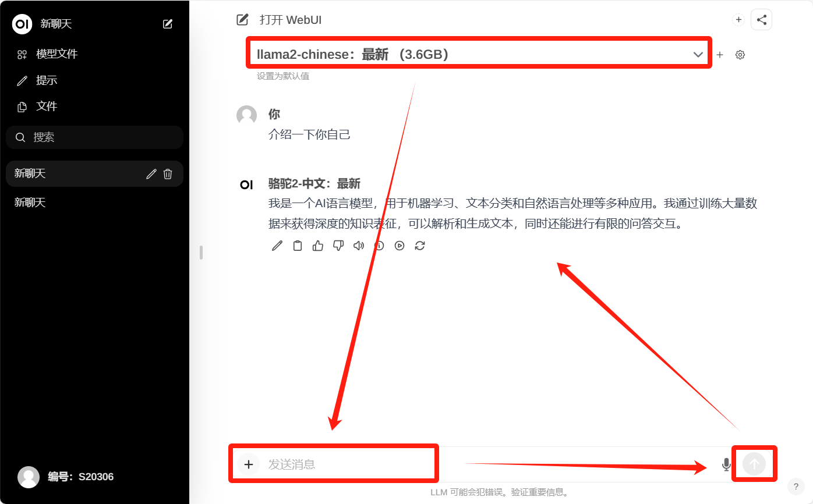Regenerate the response with the refresh icon

[x=420, y=246]
